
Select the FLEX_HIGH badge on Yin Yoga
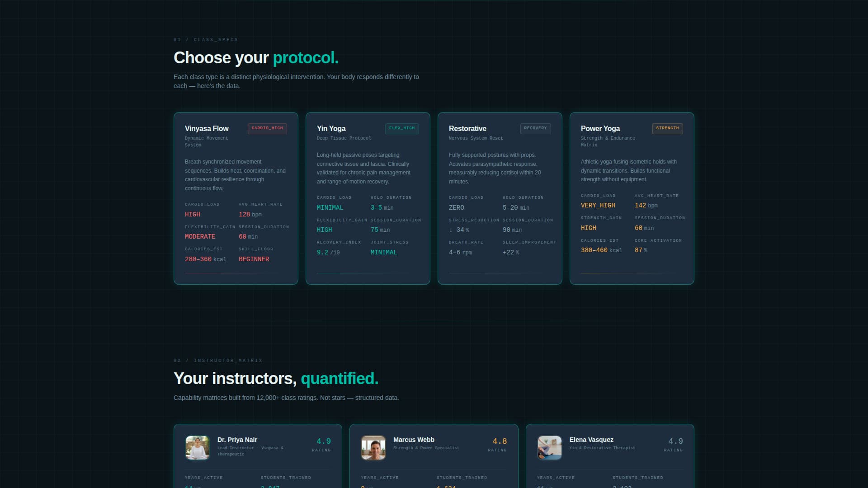[402, 128]
